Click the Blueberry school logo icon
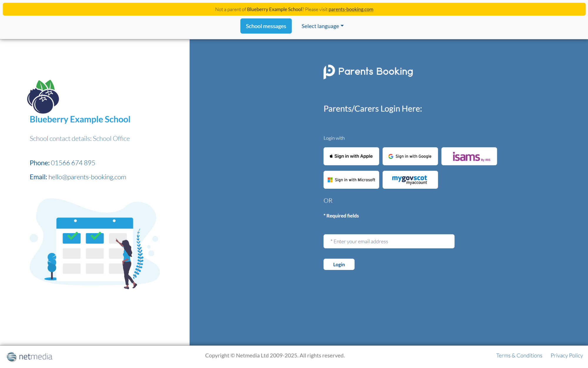588x368 pixels. click(x=43, y=97)
